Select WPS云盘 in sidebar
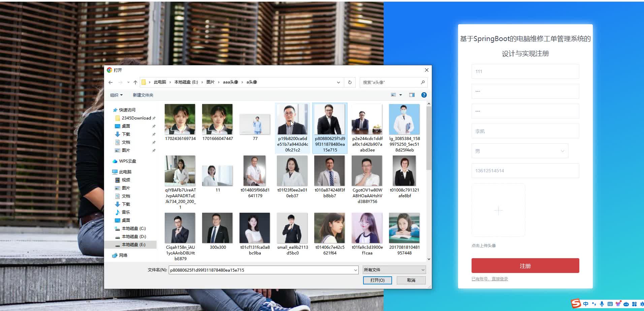644x311 pixels. (x=127, y=161)
